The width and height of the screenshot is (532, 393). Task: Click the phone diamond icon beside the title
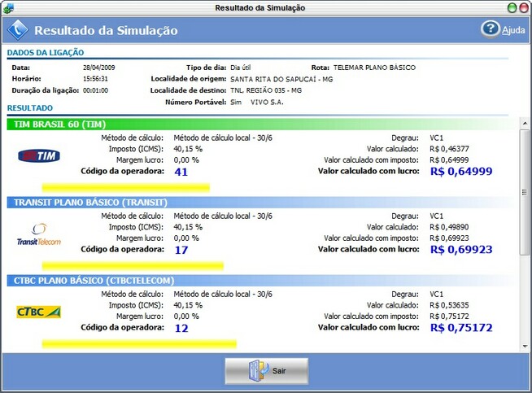18,30
